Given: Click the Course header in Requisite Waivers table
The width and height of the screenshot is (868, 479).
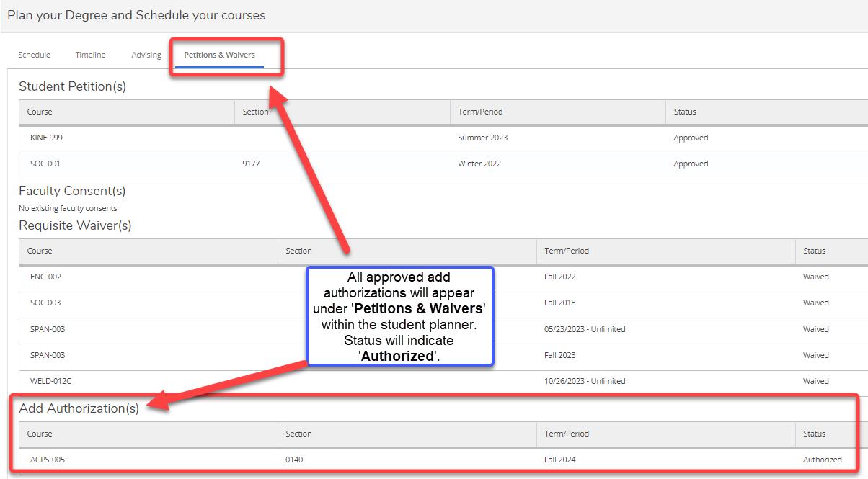Looking at the screenshot, I should point(40,251).
